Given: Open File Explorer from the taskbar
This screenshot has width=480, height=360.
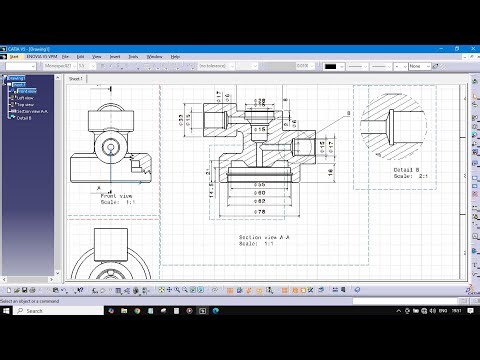Looking at the screenshot, I should [124, 311].
